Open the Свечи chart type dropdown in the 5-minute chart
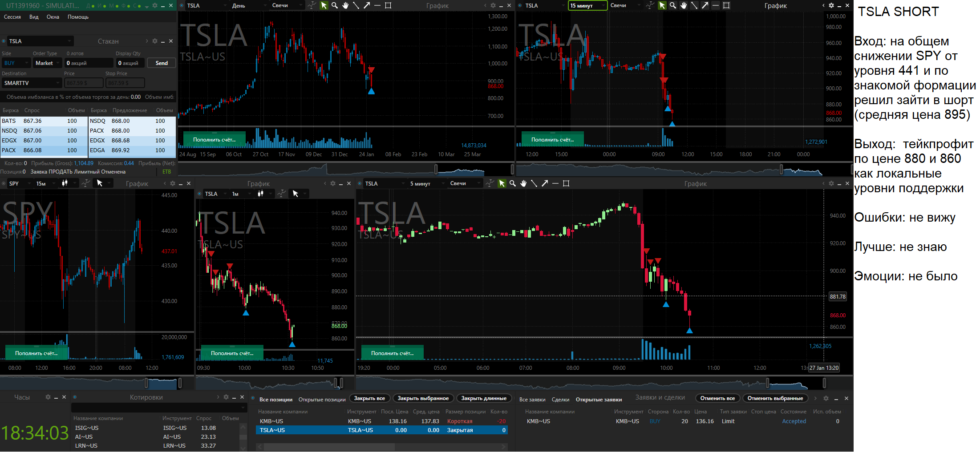This screenshot has height=453, width=980. pyautogui.click(x=465, y=183)
